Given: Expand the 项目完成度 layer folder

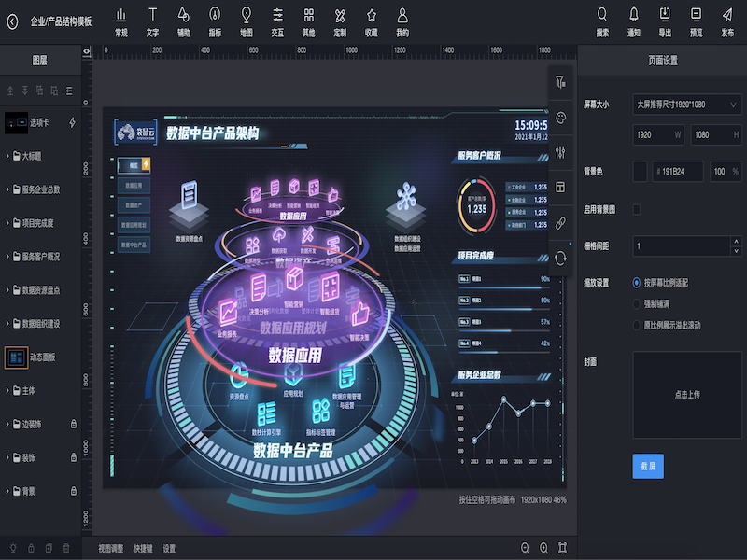Looking at the screenshot, I should (8, 223).
